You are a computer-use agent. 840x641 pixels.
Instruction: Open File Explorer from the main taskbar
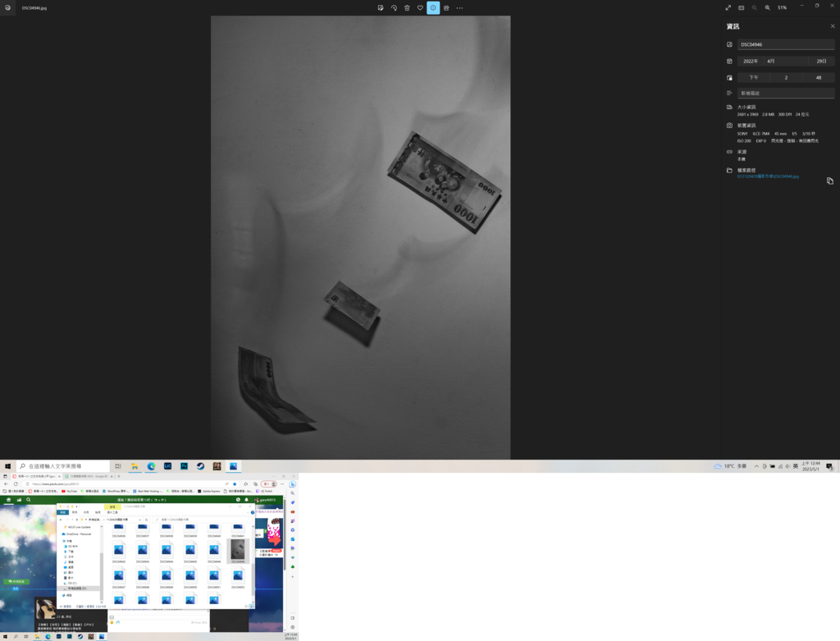click(x=135, y=466)
